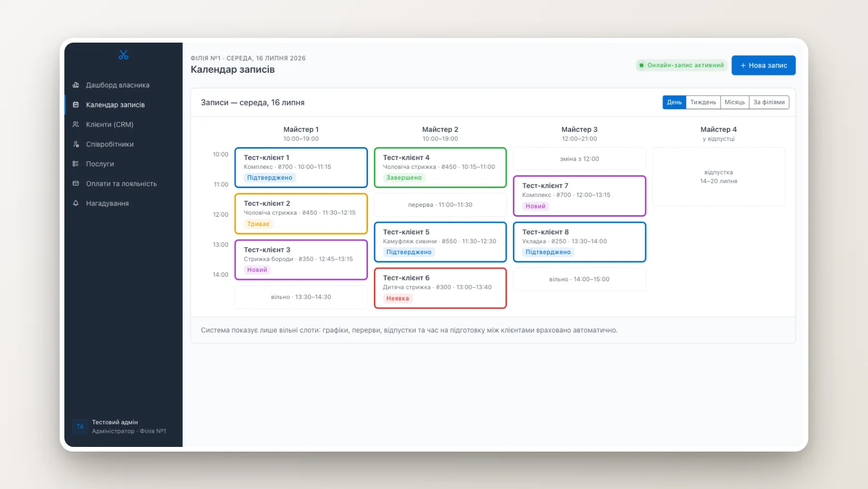Open Тест-клієнт 3 appointment card
The width and height of the screenshot is (868, 489).
tap(301, 260)
